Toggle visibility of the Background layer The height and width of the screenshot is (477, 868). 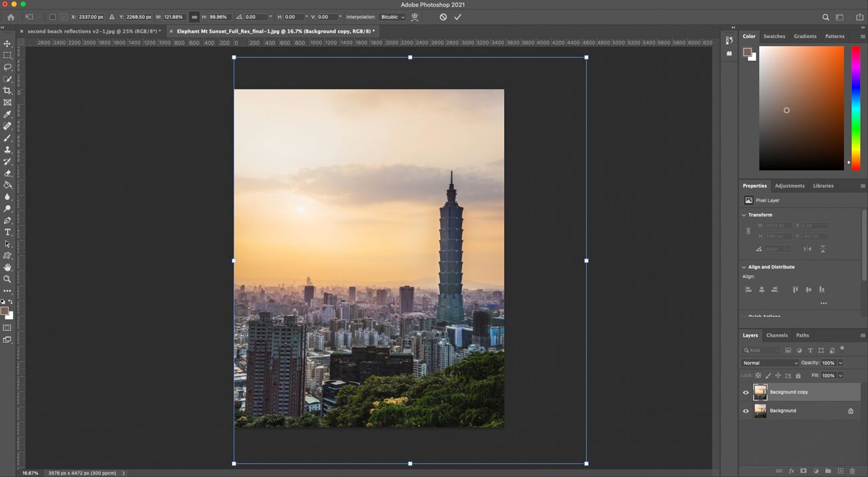[746, 411]
